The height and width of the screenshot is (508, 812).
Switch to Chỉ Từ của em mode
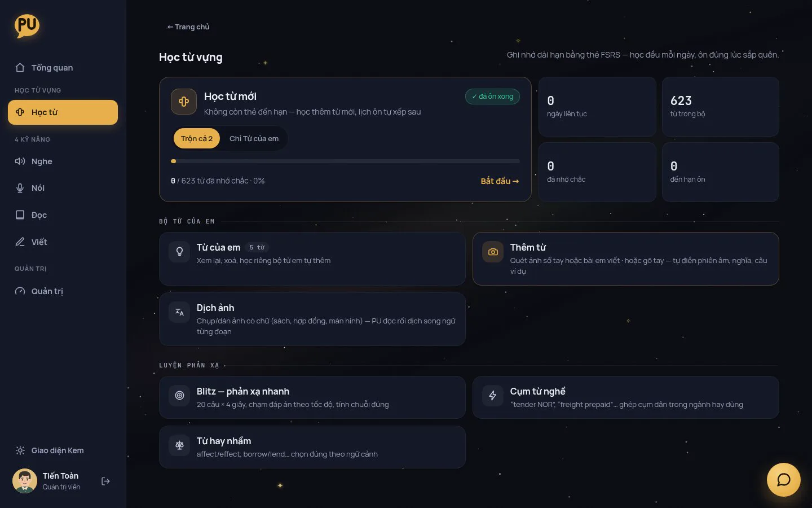coord(254,138)
